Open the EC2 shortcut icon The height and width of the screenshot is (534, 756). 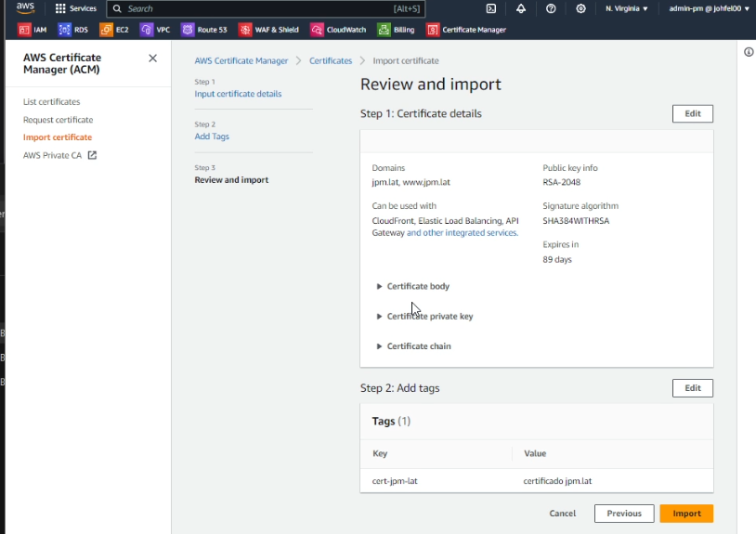106,30
